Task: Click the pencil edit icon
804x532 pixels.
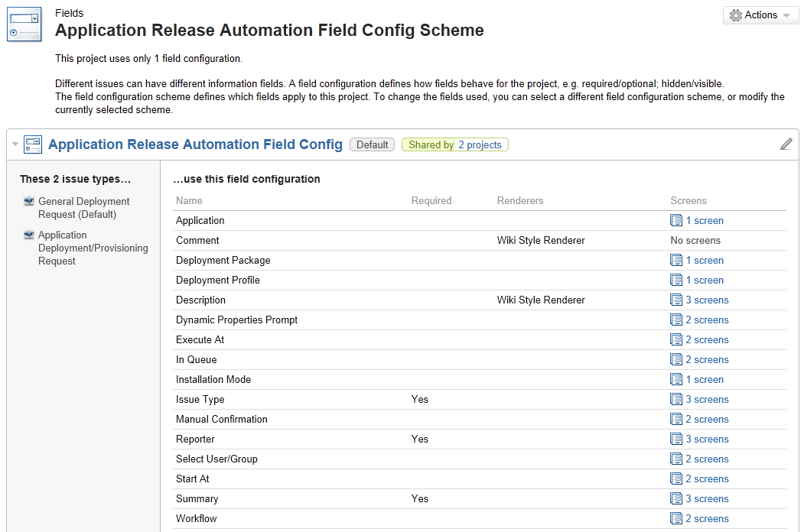Action: coord(786,144)
